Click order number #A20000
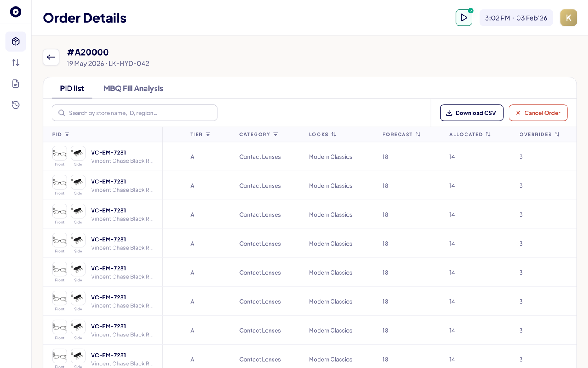588x368 pixels. point(88,52)
